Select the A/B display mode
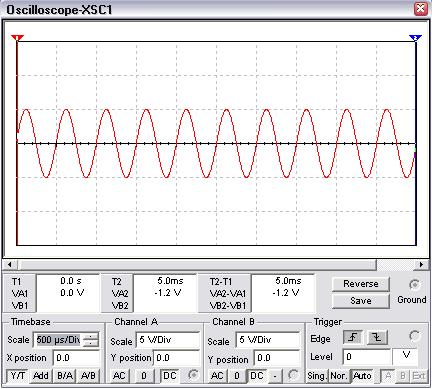 pyautogui.click(x=88, y=376)
